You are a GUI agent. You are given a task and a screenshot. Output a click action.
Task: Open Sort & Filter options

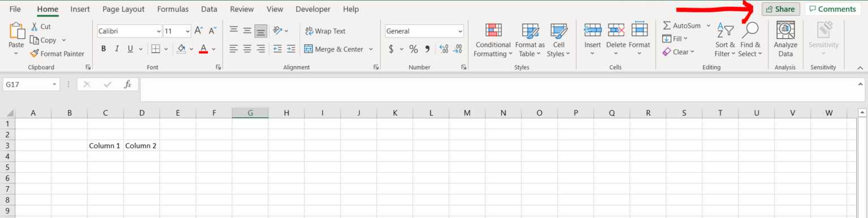pyautogui.click(x=725, y=40)
